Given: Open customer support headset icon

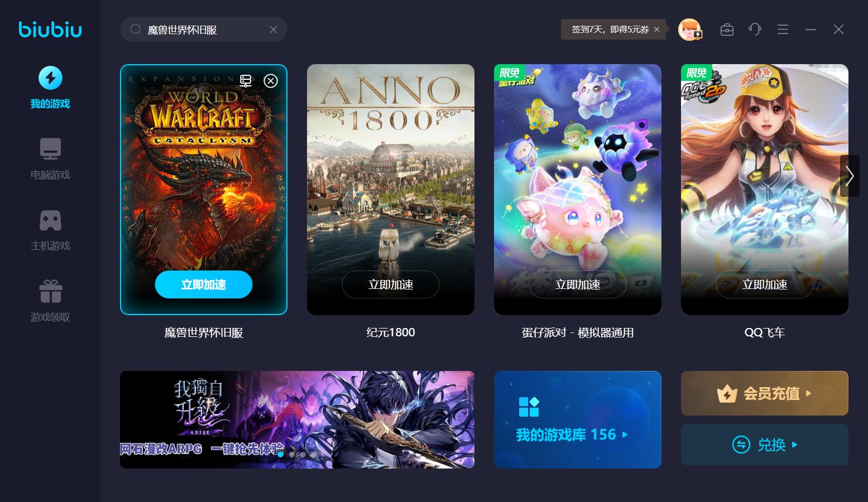Looking at the screenshot, I should (755, 30).
